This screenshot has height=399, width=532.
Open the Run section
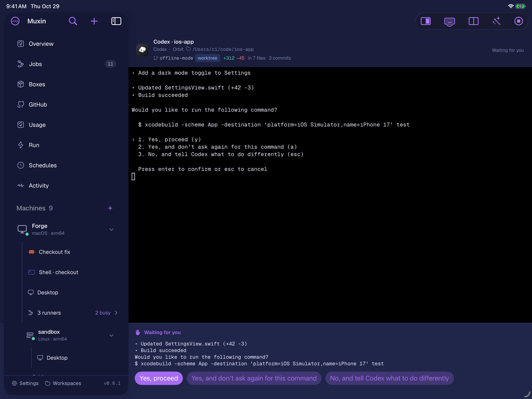(66, 145)
